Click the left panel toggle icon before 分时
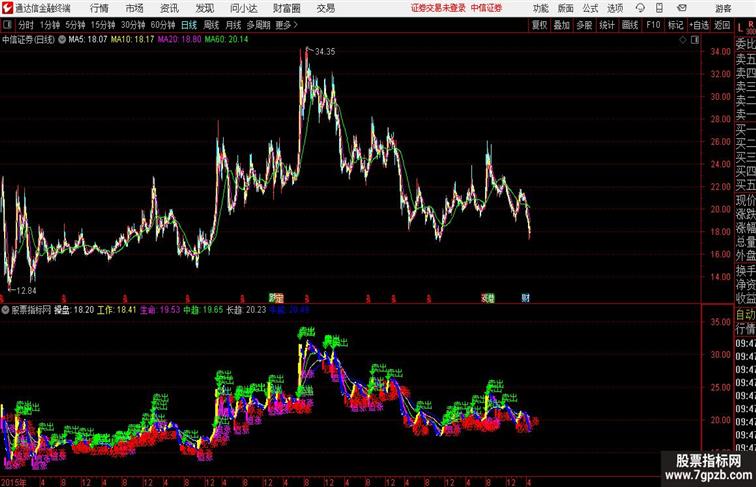Screen dimensions: 756x487 (9, 25)
